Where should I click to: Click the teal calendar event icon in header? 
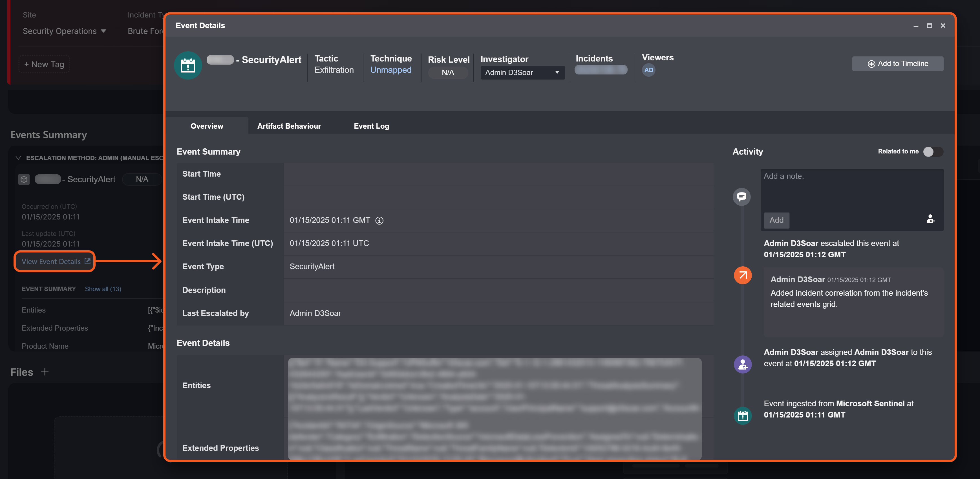pos(187,65)
